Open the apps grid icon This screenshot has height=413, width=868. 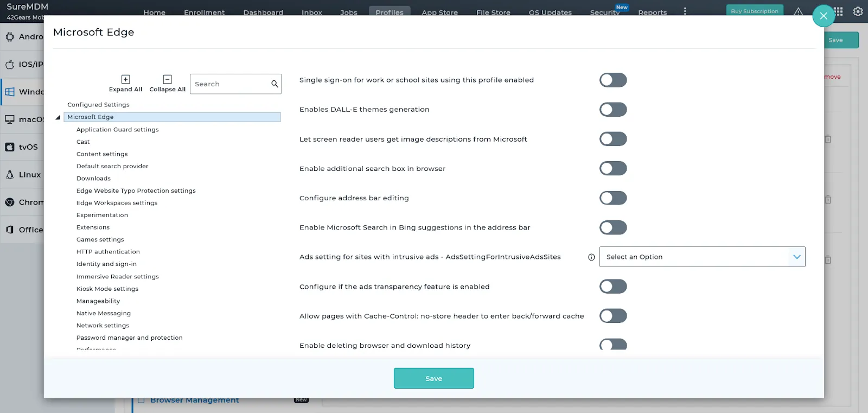[838, 11]
